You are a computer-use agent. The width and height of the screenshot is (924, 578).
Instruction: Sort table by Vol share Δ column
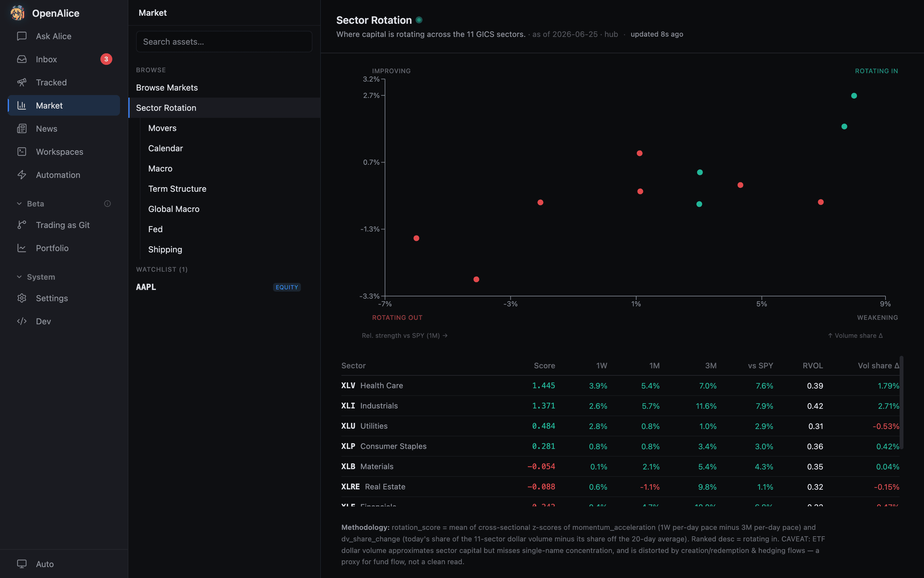click(878, 366)
